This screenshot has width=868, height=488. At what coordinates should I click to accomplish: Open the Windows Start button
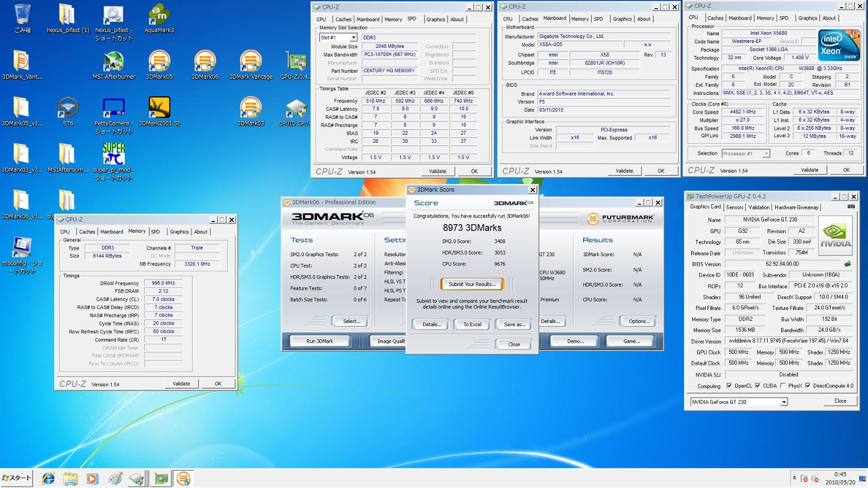pos(17,478)
